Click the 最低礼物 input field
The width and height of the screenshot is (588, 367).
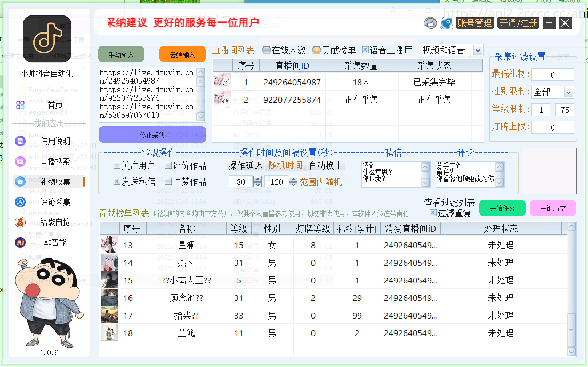(552, 75)
